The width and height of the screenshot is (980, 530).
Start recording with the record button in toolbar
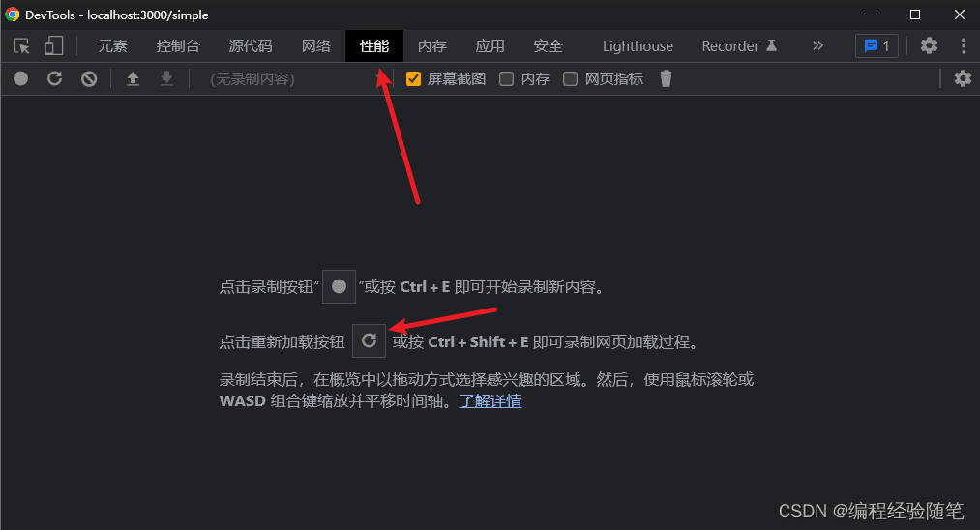(x=21, y=78)
